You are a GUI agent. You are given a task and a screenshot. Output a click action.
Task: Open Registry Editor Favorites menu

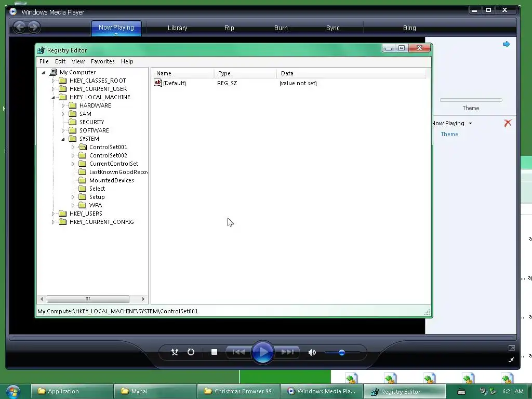[x=102, y=61]
